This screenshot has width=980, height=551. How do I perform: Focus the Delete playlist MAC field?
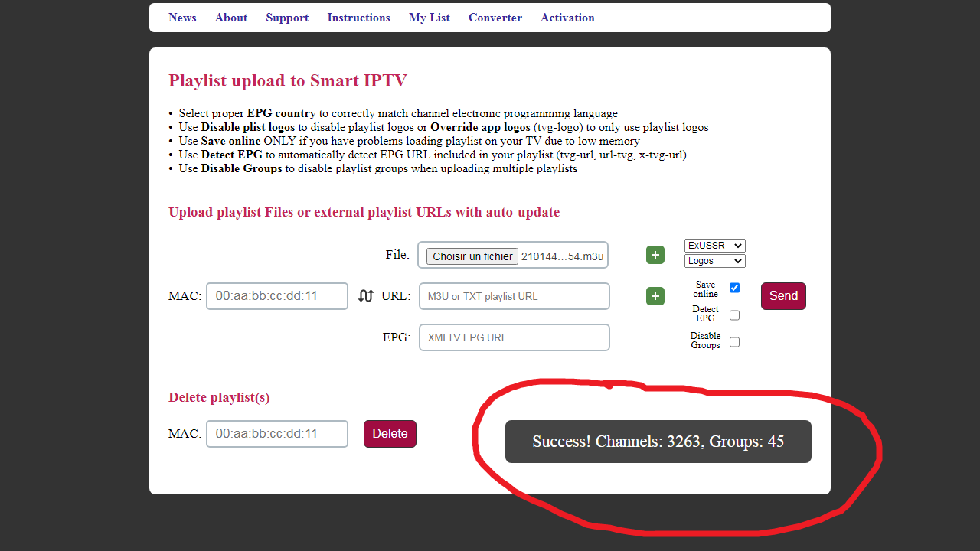coord(277,434)
